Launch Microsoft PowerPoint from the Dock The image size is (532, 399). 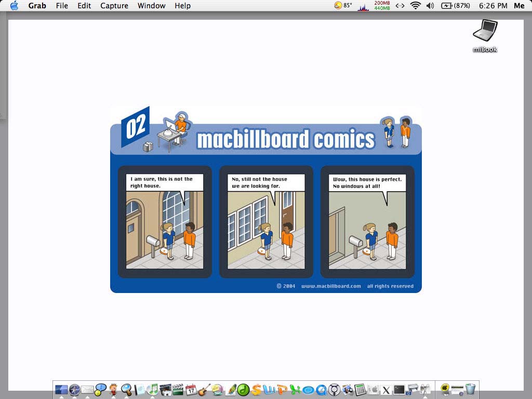(x=282, y=390)
